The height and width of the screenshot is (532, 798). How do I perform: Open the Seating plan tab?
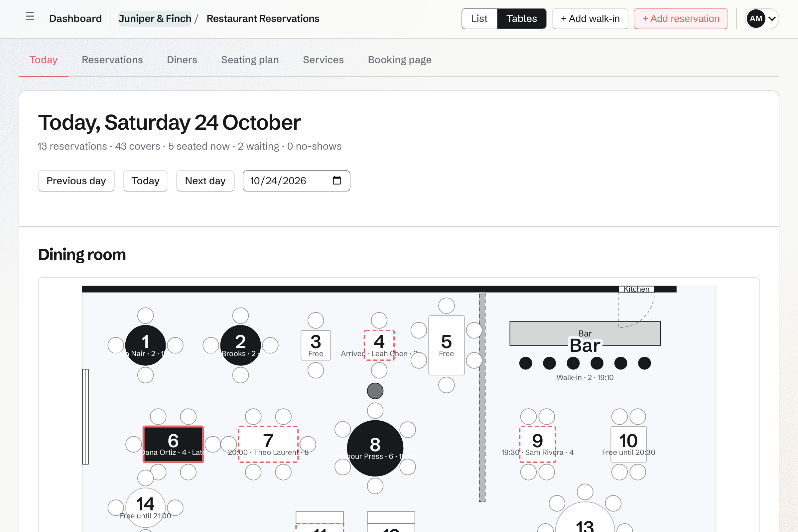pyautogui.click(x=250, y=60)
